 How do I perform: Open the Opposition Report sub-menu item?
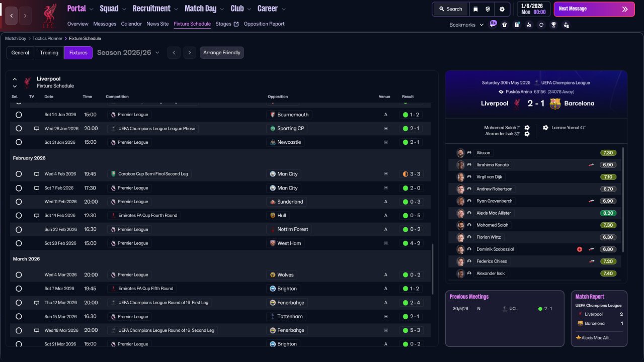coord(264,24)
